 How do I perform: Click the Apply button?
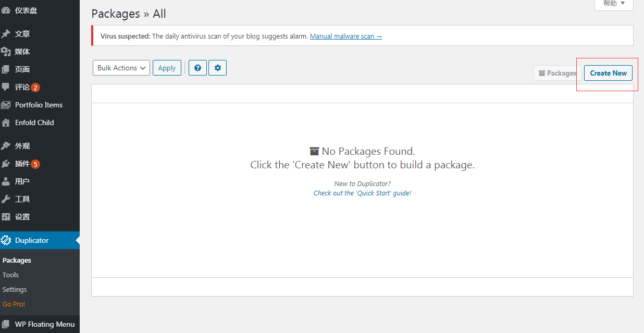pos(167,68)
